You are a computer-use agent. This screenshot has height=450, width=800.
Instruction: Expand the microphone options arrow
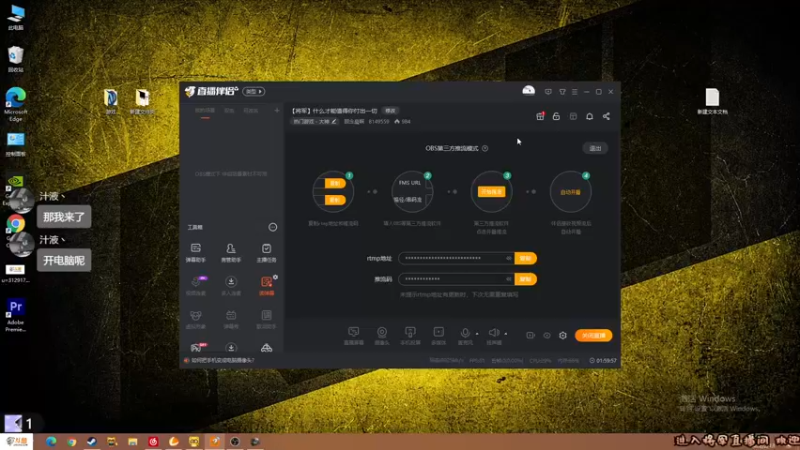point(477,334)
